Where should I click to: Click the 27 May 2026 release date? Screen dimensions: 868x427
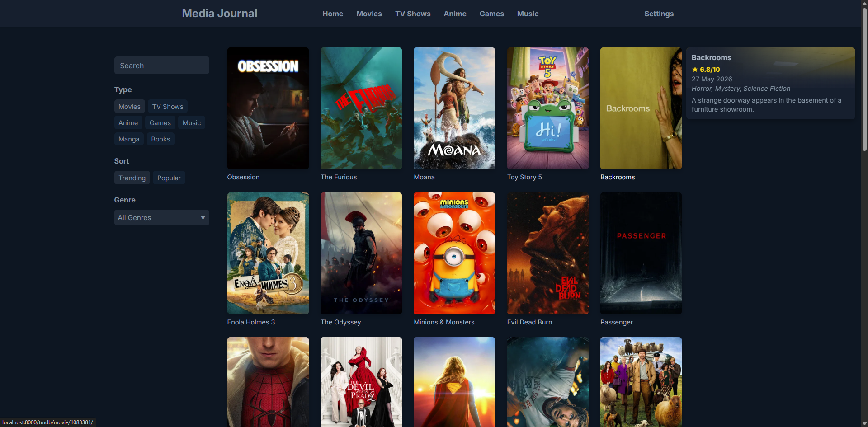[712, 79]
